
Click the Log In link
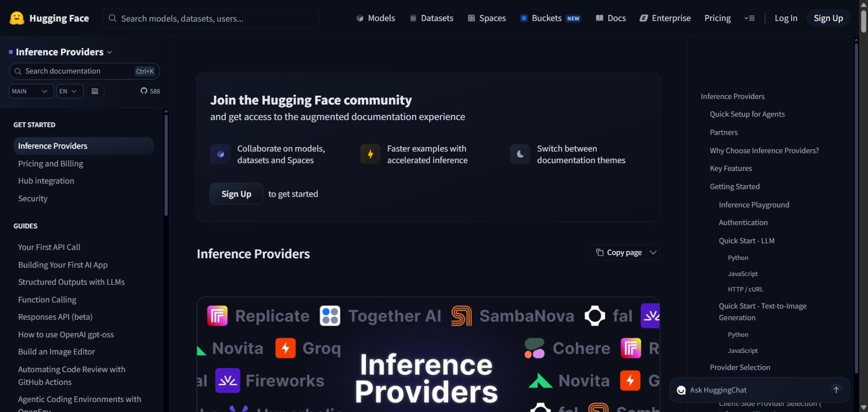point(786,18)
